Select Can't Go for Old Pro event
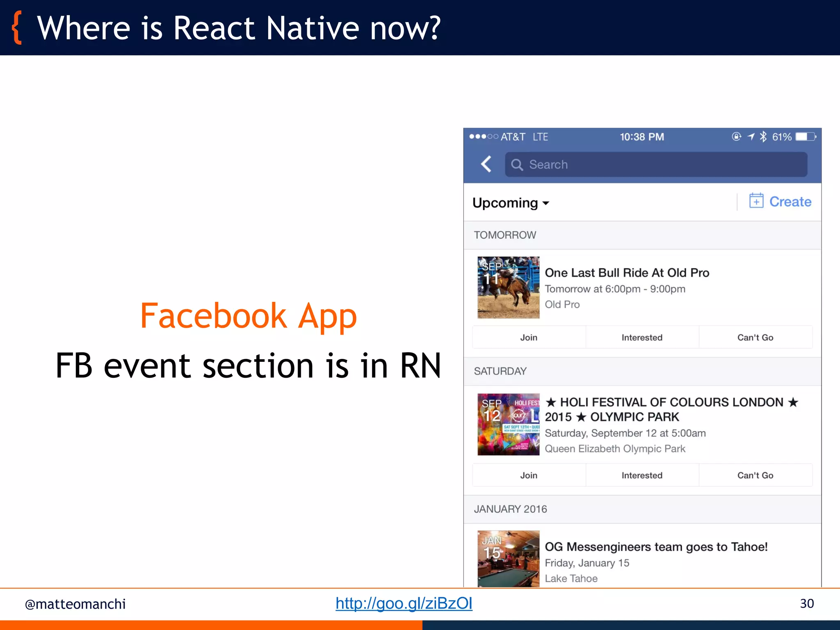The image size is (840, 630). click(x=756, y=338)
